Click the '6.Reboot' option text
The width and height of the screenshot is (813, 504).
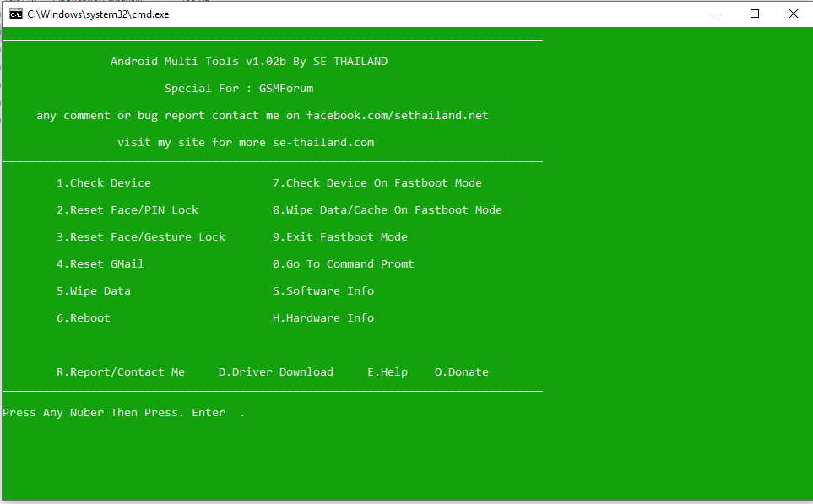point(84,318)
